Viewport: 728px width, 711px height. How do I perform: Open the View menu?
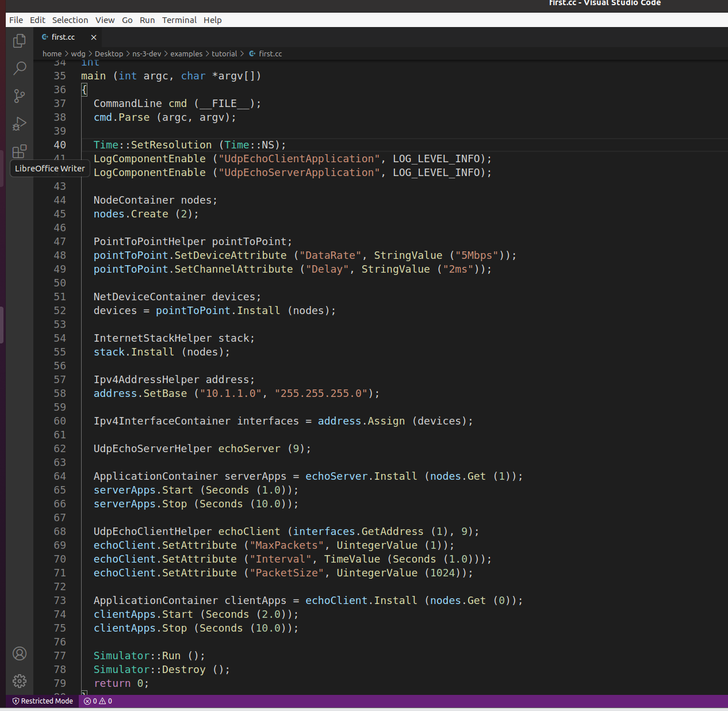[x=105, y=20]
